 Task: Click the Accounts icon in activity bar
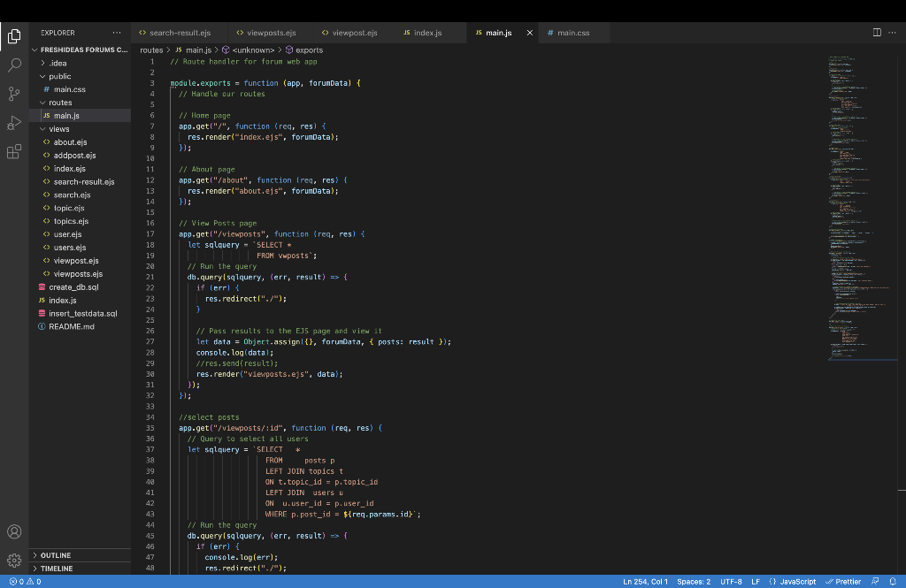[x=14, y=531]
